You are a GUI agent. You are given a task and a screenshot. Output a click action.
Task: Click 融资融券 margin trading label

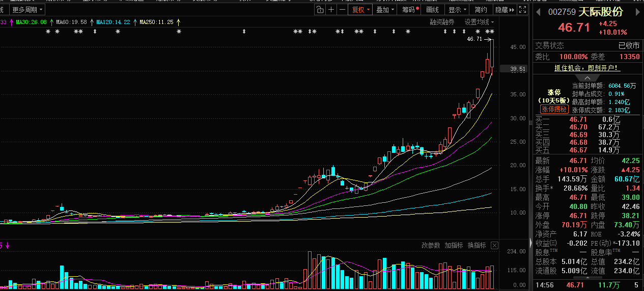pyautogui.click(x=442, y=22)
